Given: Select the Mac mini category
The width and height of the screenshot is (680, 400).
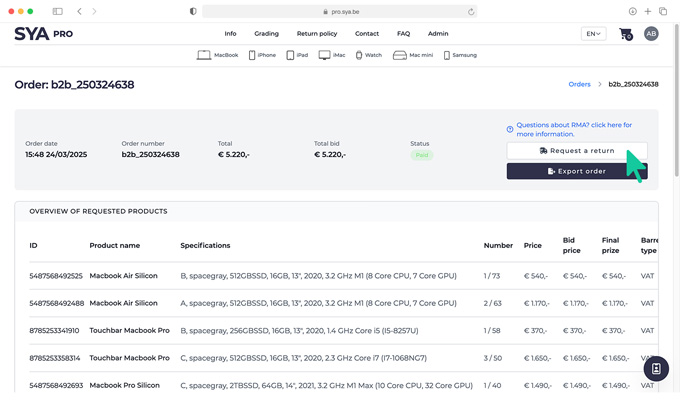Looking at the screenshot, I should (413, 55).
